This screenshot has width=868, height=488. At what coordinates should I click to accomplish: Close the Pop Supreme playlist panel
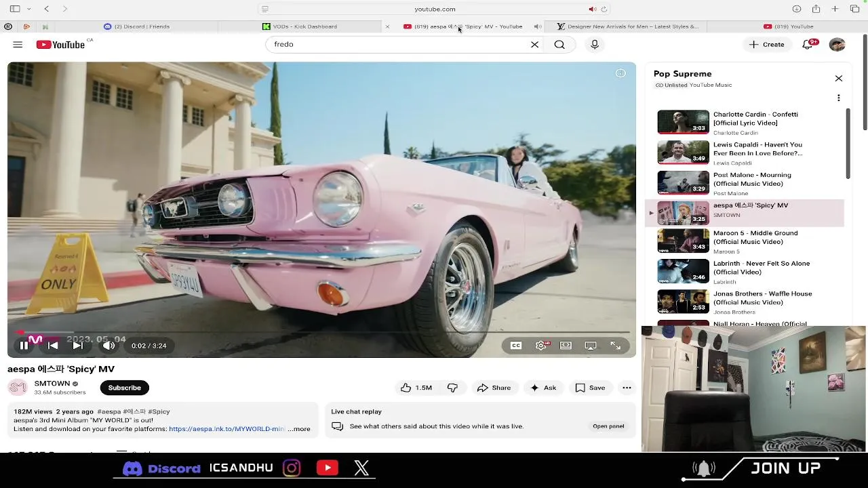pos(839,79)
